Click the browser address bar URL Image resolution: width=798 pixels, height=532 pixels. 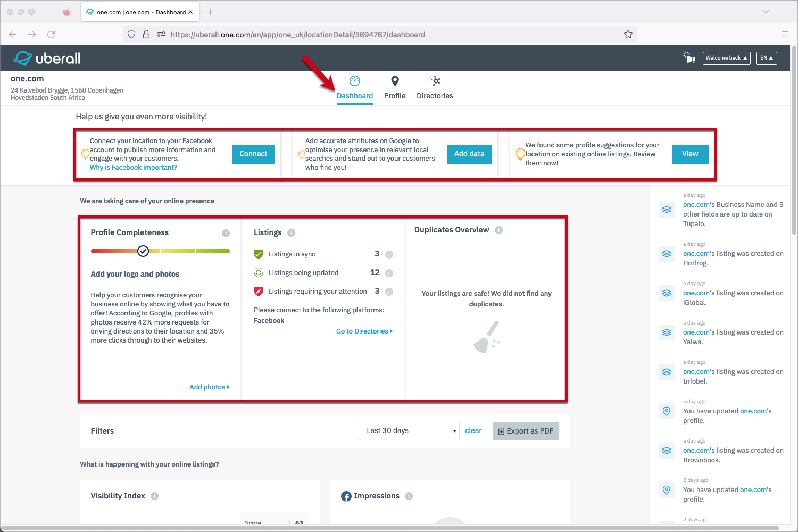pyautogui.click(x=298, y=35)
